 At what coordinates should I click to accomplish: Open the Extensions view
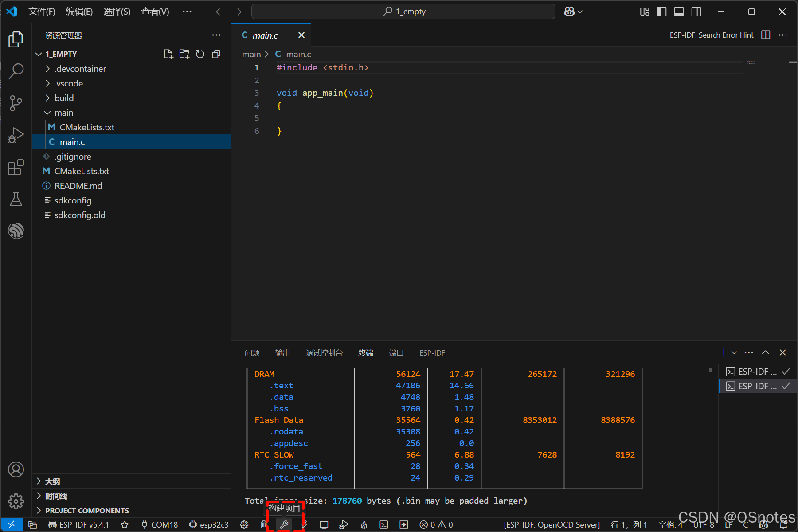click(16, 167)
